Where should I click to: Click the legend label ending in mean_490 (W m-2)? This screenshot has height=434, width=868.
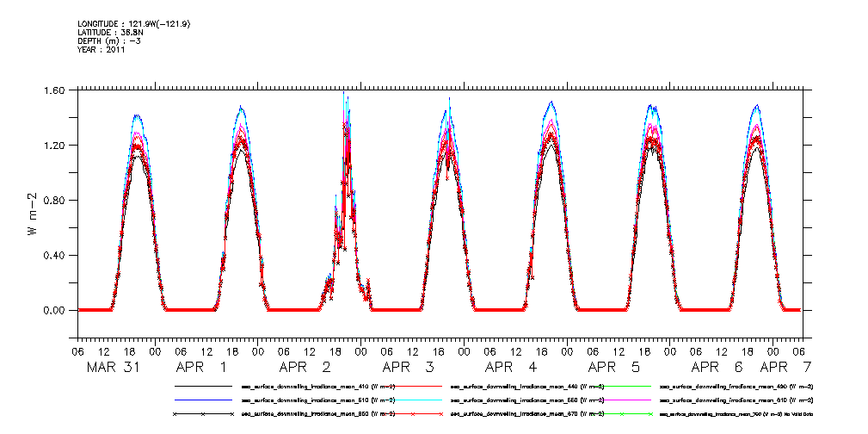pos(736,386)
